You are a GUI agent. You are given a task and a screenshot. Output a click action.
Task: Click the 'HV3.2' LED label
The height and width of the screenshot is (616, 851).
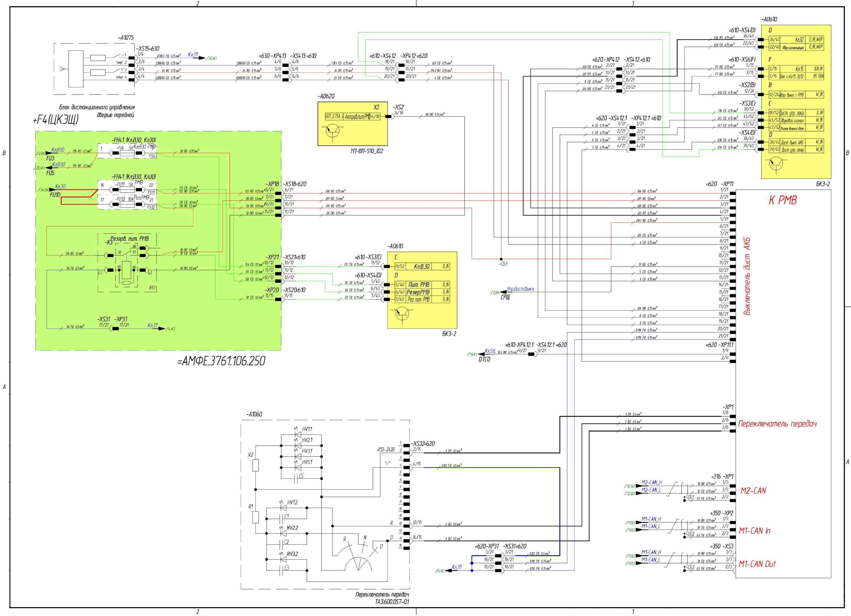pyautogui.click(x=292, y=553)
